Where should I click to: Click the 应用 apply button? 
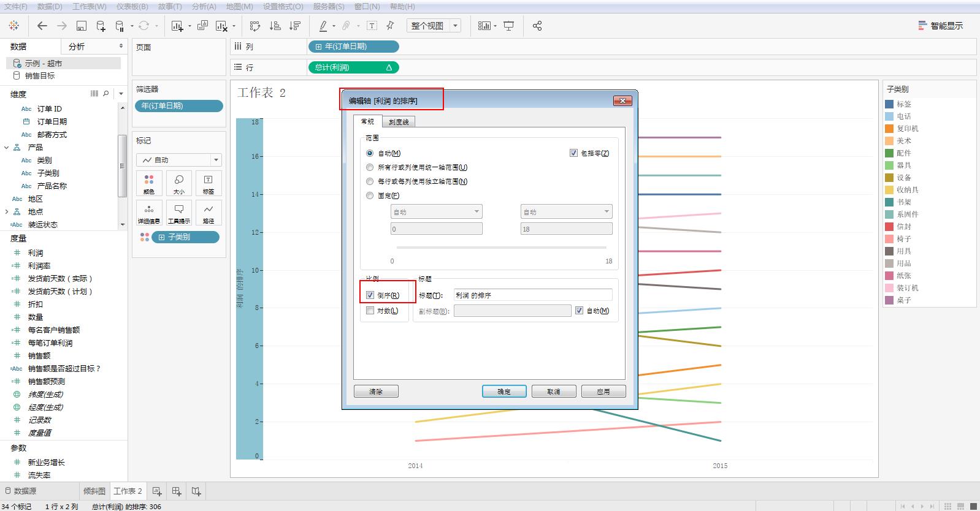pos(603,392)
